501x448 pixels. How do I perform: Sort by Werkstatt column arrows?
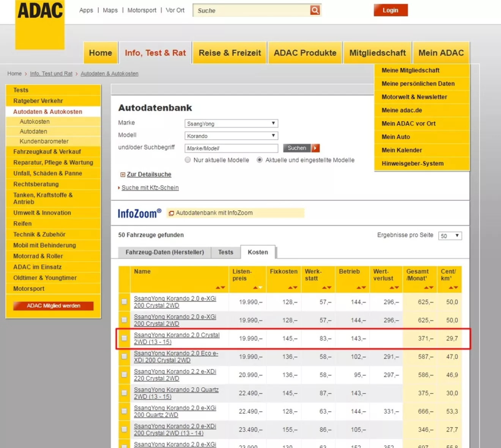coord(327,288)
